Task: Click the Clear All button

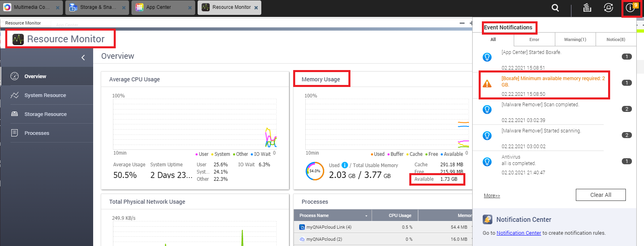Action: point(600,195)
